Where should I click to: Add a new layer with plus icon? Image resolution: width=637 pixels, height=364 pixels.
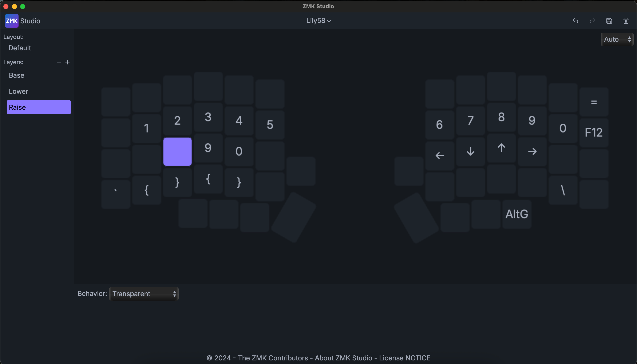pyautogui.click(x=67, y=62)
